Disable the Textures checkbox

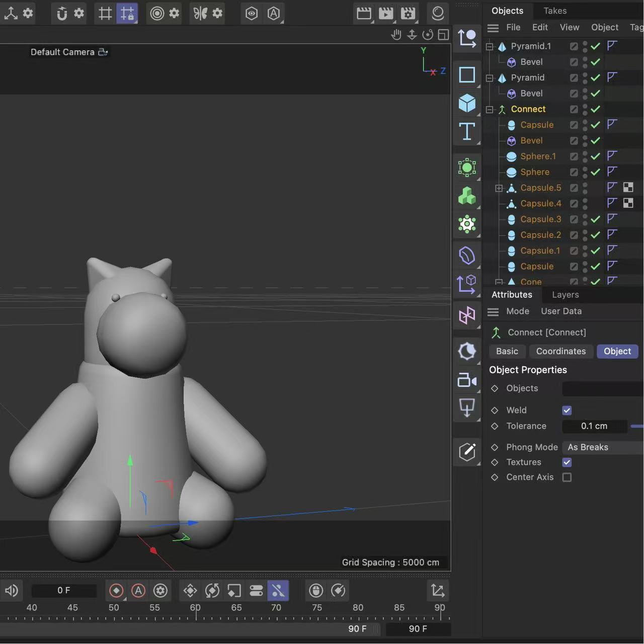click(567, 462)
